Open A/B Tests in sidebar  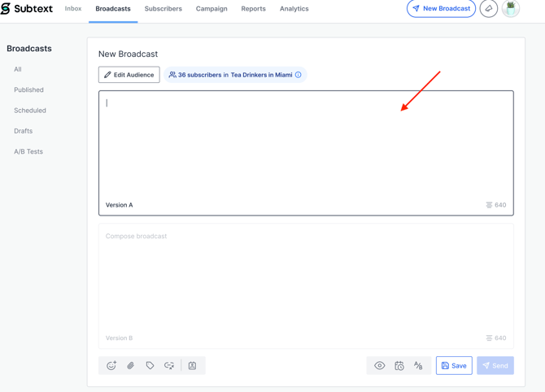click(28, 151)
